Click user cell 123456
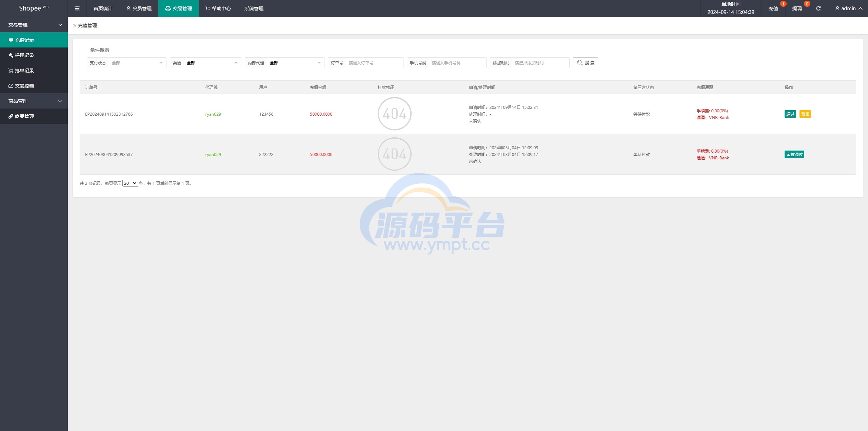 tap(266, 114)
